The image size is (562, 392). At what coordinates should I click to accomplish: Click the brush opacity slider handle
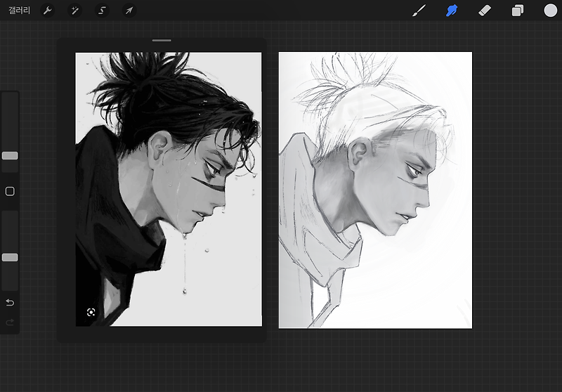tap(10, 257)
